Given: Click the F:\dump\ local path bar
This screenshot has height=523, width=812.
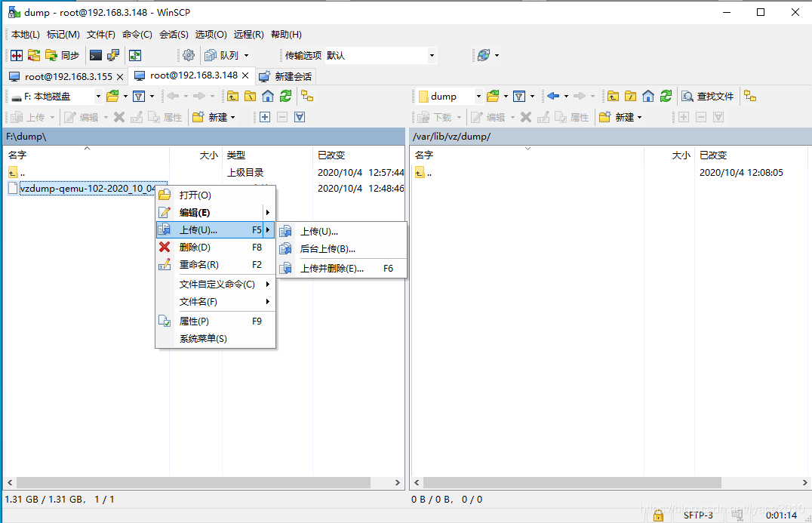Looking at the screenshot, I should click(x=204, y=137).
